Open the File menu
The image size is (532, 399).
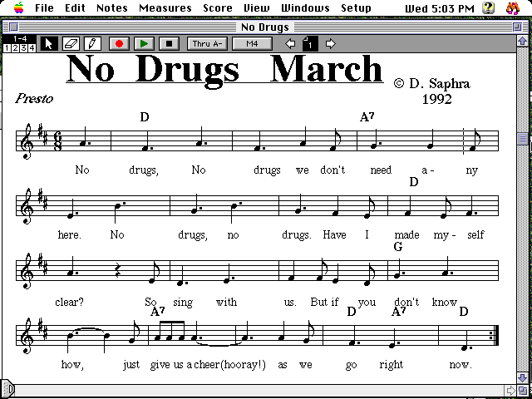(x=44, y=7)
